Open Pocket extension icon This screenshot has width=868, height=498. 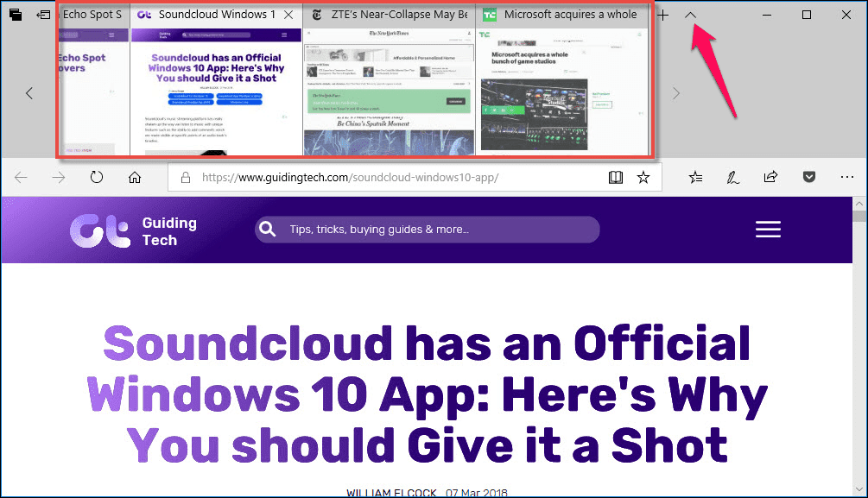coord(809,177)
